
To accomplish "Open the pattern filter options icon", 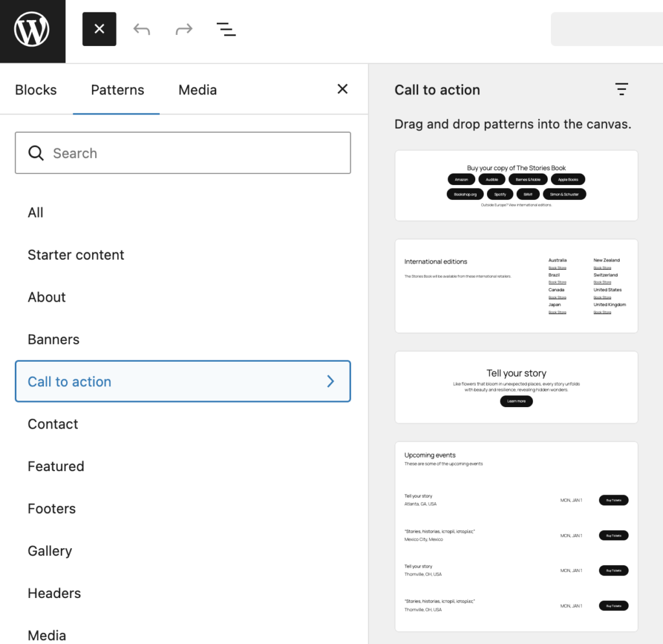I will (621, 89).
